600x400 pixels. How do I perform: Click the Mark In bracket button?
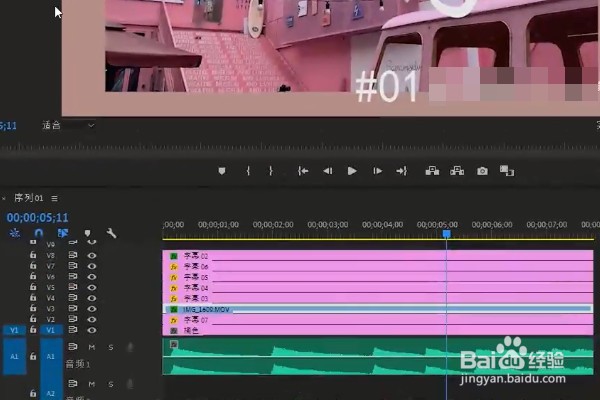pyautogui.click(x=248, y=171)
